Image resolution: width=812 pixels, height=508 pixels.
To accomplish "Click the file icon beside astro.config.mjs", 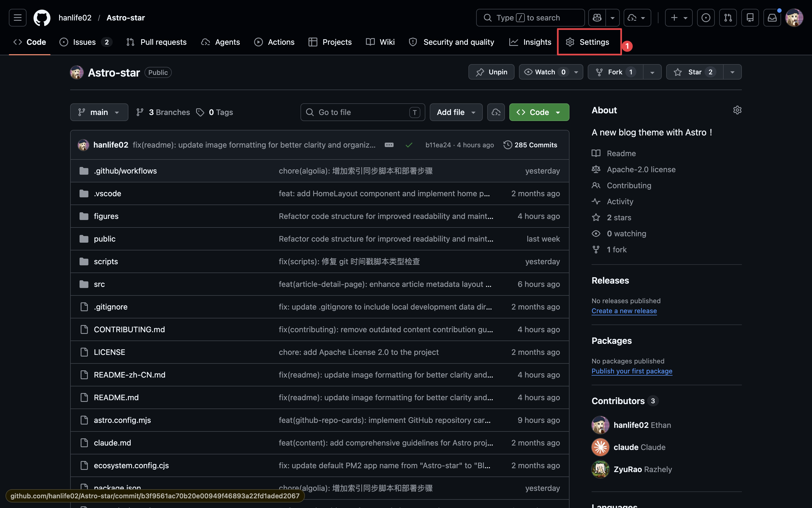I will point(84,420).
